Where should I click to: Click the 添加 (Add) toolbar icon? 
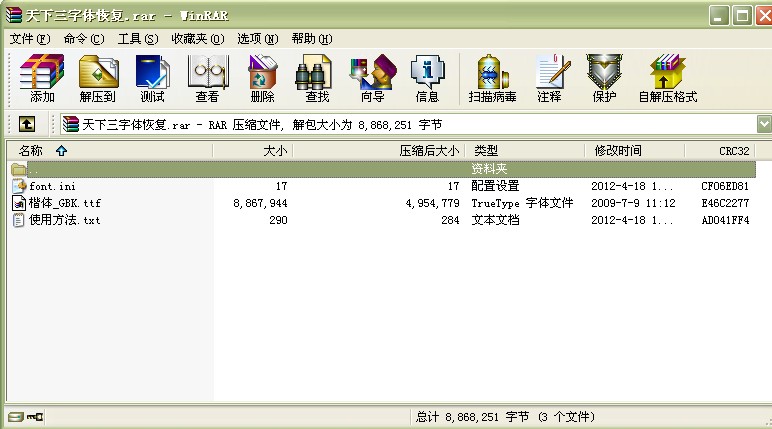[x=42, y=78]
